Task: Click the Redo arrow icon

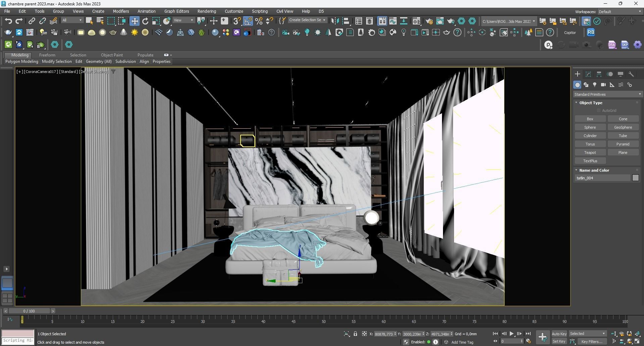Action: [x=19, y=21]
